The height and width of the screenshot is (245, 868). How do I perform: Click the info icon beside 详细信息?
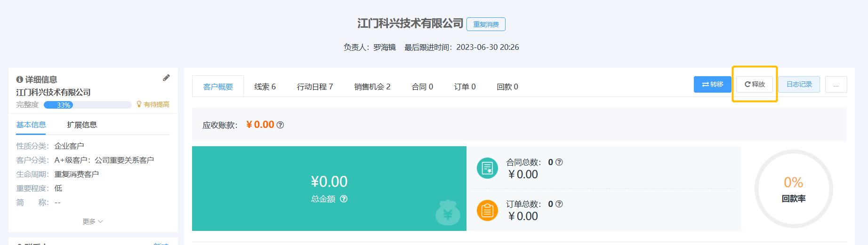[x=20, y=79]
